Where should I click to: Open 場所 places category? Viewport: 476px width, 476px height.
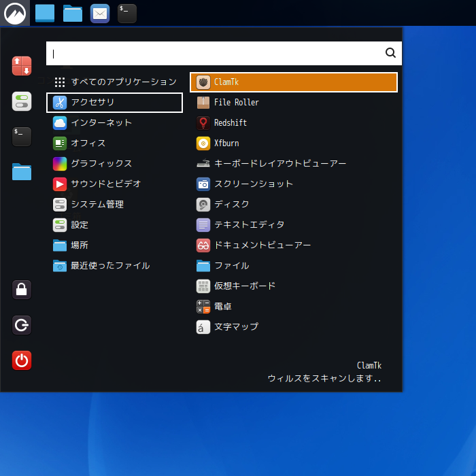pos(114,245)
